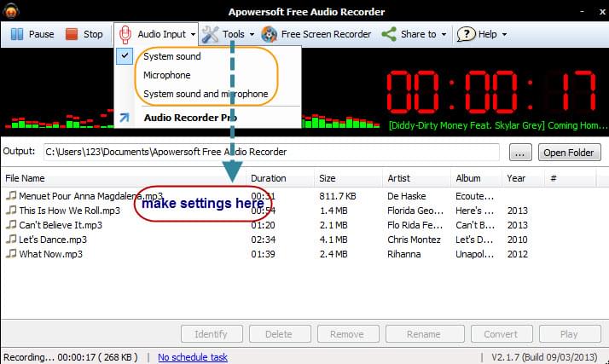The width and height of the screenshot is (609, 364).
Task: Click the Tools wrench icon
Action: [210, 34]
